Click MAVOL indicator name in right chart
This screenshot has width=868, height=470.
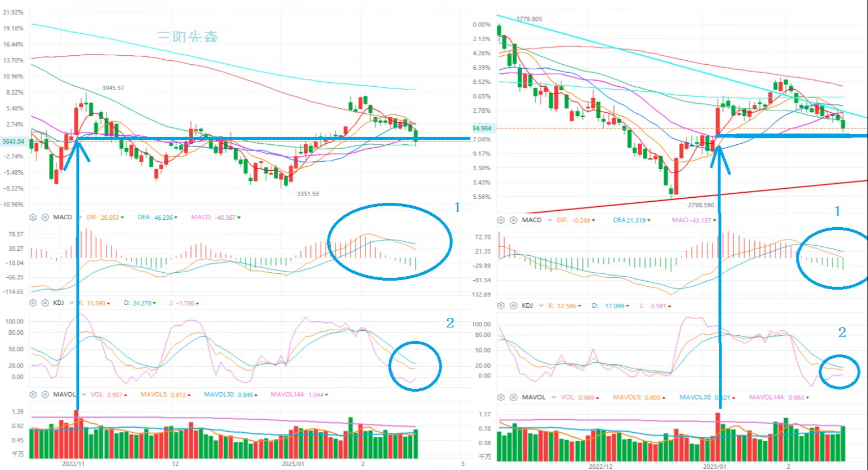(533, 397)
